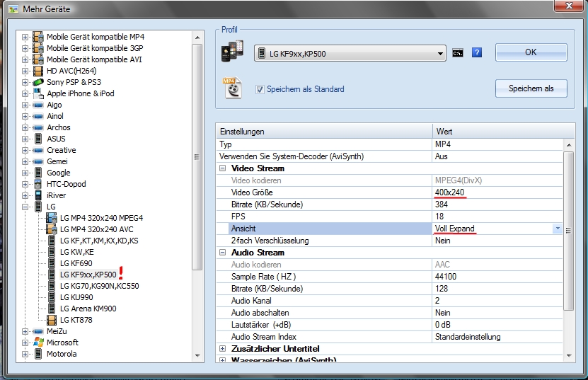588x380 pixels.
Task: Confirm with the OK button
Action: tap(531, 52)
